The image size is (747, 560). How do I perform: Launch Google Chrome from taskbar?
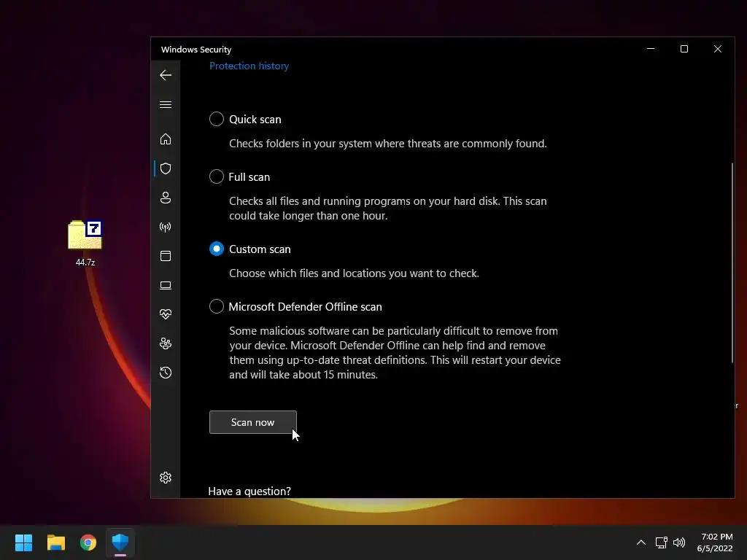coord(88,542)
